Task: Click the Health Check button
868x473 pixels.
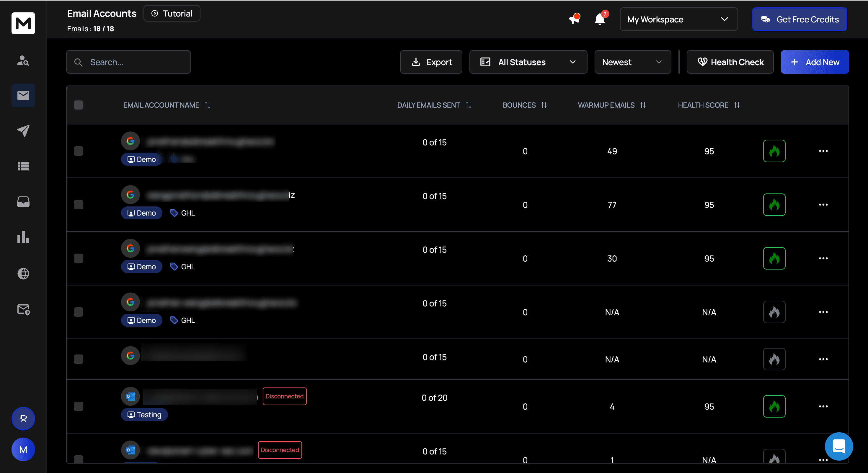Action: 730,62
